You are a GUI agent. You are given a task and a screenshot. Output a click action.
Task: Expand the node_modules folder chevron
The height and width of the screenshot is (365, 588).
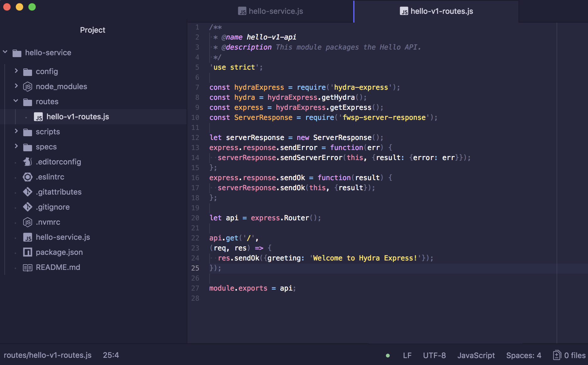16,86
